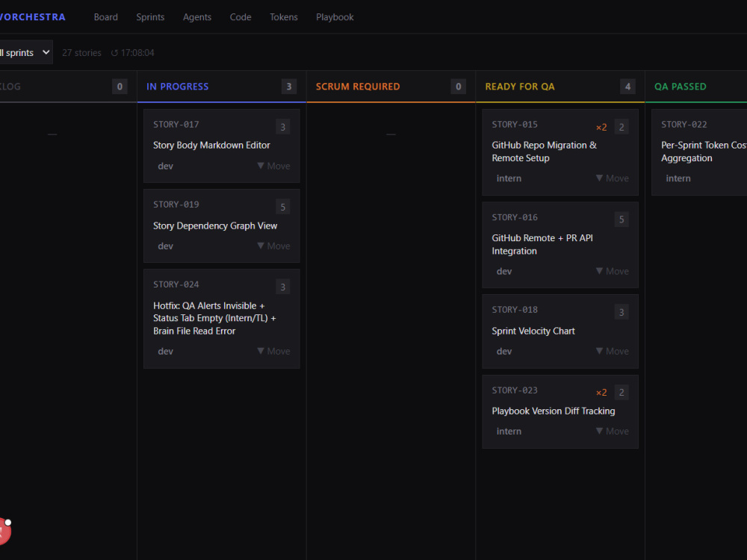Click points badge 3 on STORY-024
The height and width of the screenshot is (560, 747).
(x=282, y=287)
